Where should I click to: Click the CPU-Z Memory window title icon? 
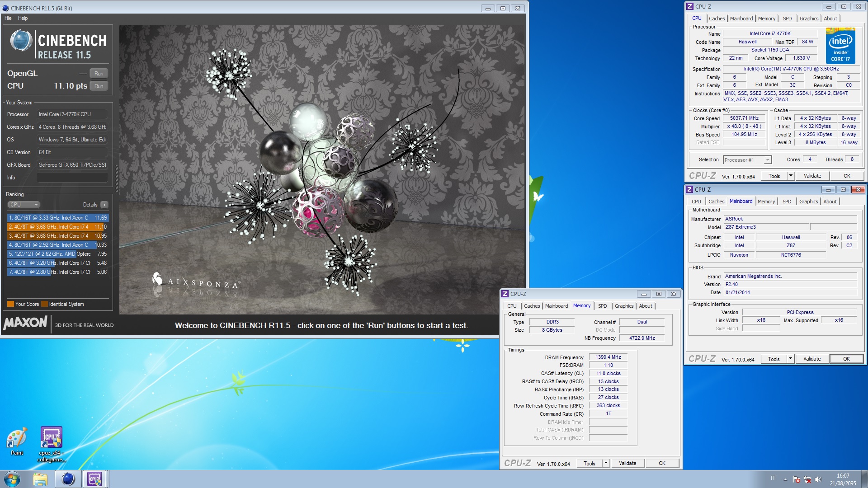505,294
